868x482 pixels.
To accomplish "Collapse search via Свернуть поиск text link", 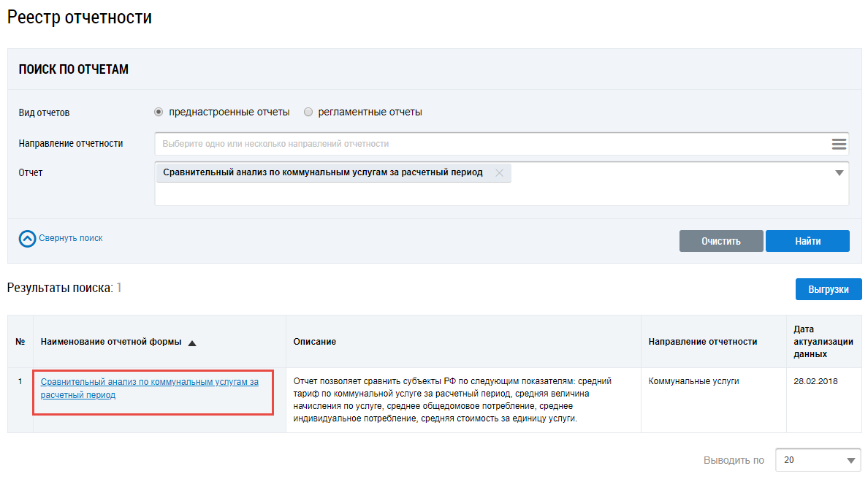I will pyautogui.click(x=71, y=238).
